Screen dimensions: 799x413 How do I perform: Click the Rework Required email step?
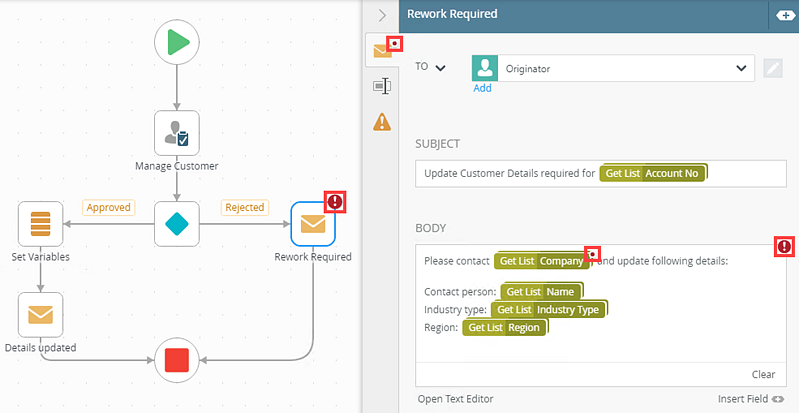pyautogui.click(x=313, y=224)
